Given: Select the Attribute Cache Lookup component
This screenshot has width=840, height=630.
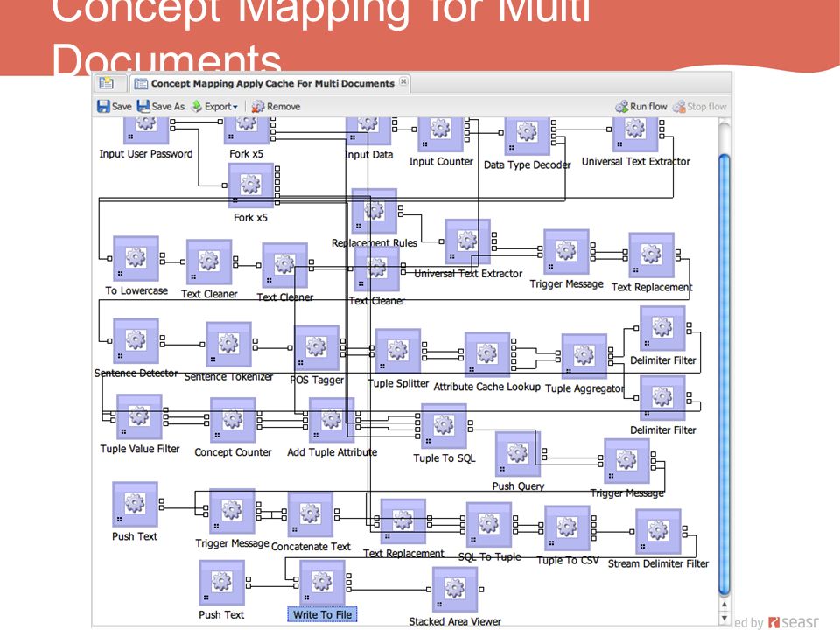Looking at the screenshot, I should point(487,354).
